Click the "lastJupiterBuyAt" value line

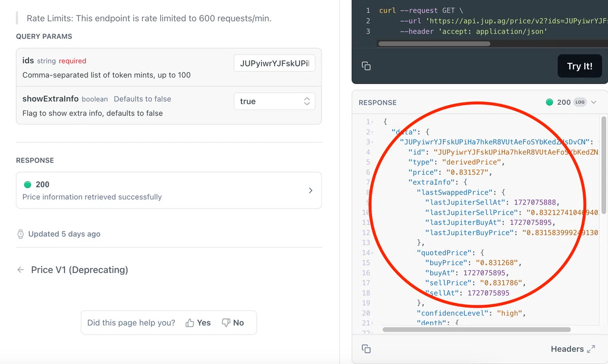[x=490, y=222]
